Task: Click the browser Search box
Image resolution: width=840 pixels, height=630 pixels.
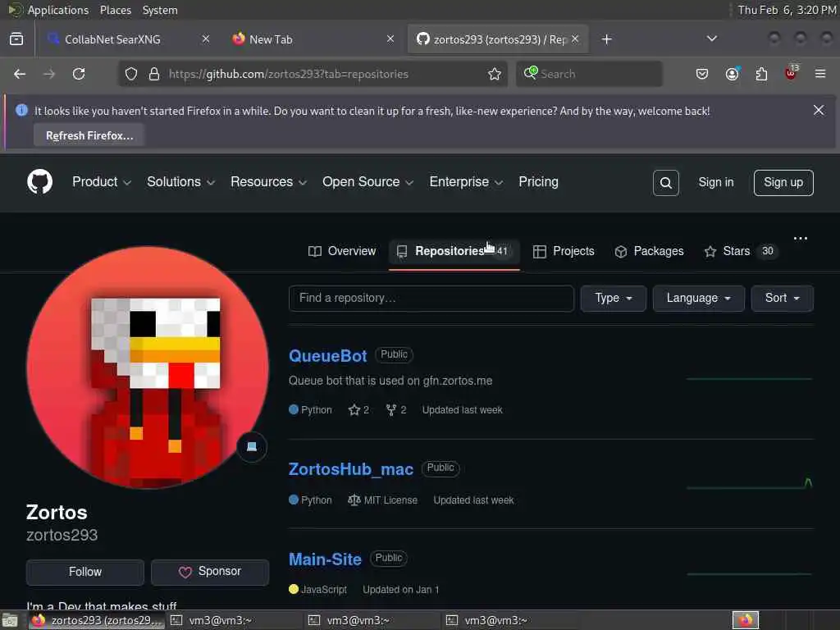Action: (589, 74)
